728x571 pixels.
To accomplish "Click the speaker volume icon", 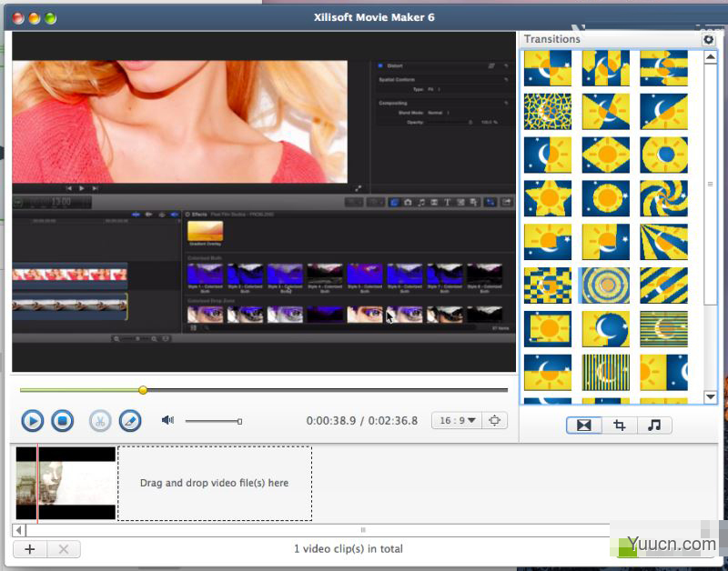I will (167, 420).
